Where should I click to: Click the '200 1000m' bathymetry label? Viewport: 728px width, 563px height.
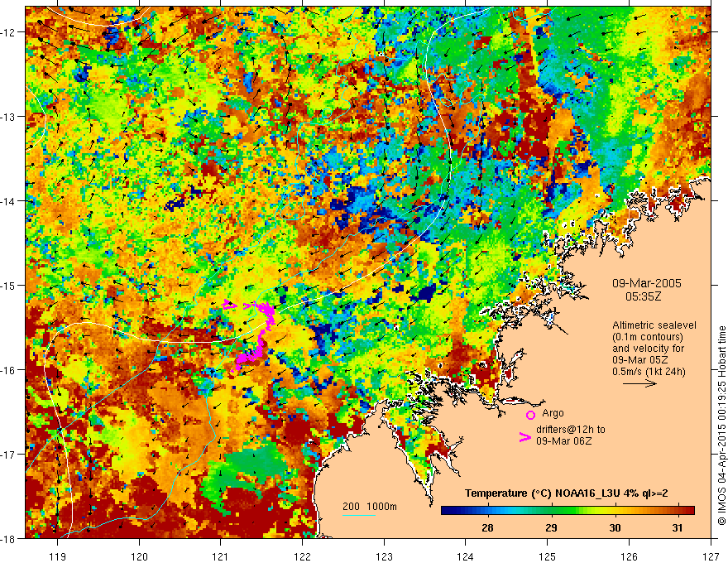coord(370,507)
